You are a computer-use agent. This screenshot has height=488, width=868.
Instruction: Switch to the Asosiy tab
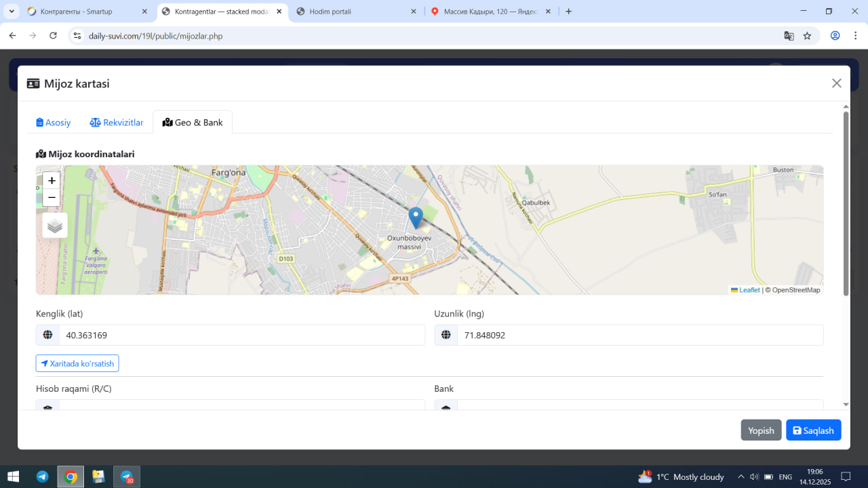(x=54, y=123)
